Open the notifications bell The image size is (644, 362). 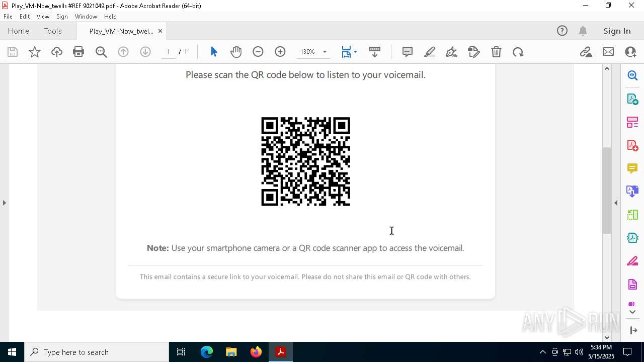coord(583,31)
